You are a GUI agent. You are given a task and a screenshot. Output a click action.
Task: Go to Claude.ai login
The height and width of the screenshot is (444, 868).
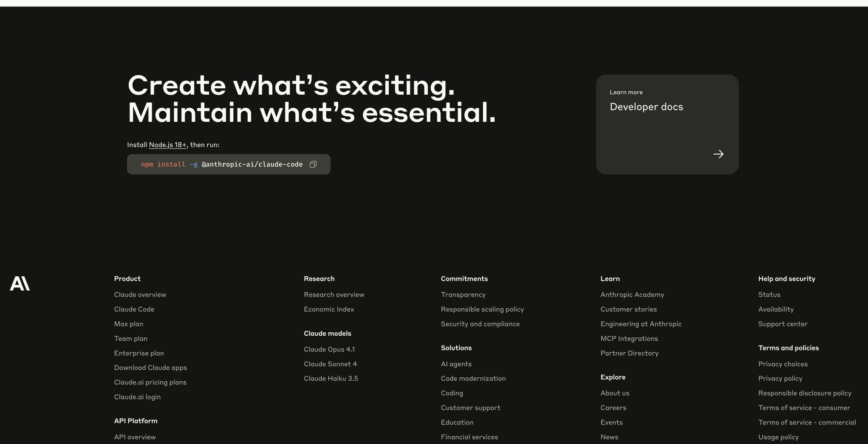pyautogui.click(x=137, y=397)
